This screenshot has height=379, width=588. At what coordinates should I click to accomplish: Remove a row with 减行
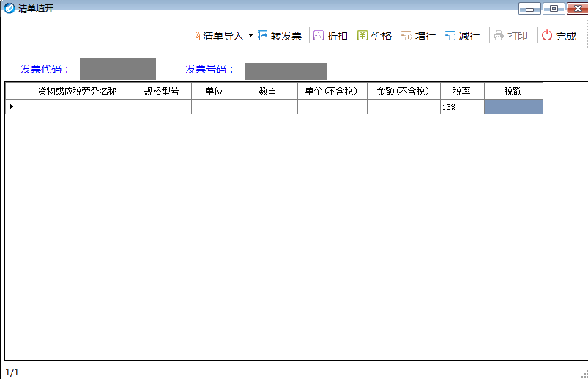[462, 36]
